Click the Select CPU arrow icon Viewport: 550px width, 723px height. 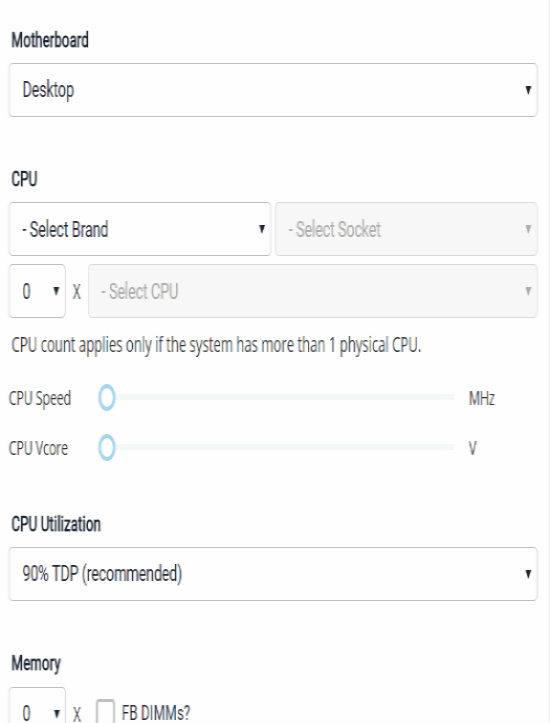pyautogui.click(x=528, y=291)
